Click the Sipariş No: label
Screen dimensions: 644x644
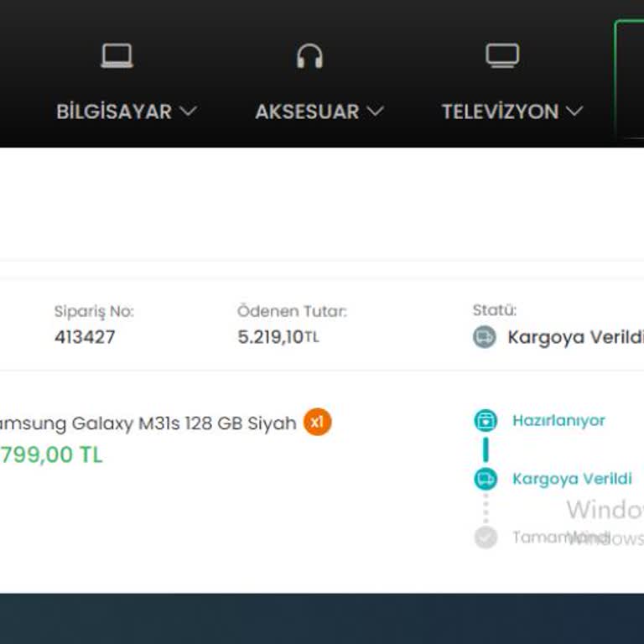94,311
